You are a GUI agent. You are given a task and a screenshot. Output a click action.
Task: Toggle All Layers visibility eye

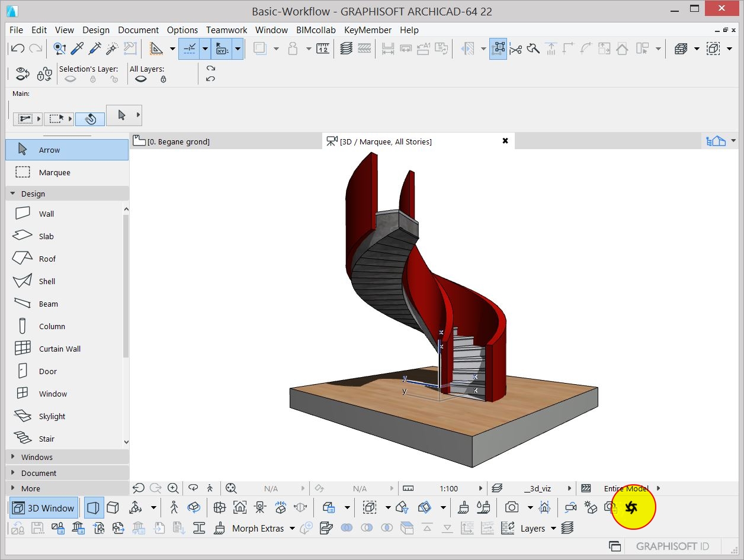click(141, 79)
